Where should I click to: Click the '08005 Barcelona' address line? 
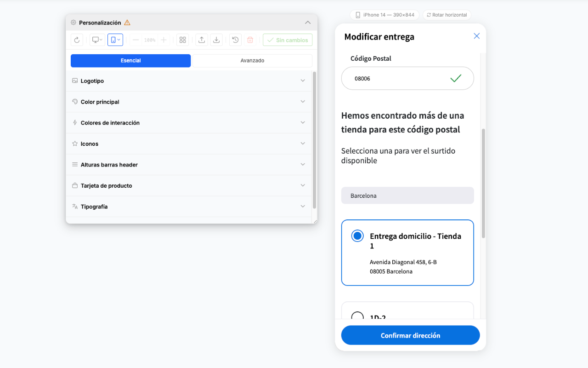[x=391, y=271]
